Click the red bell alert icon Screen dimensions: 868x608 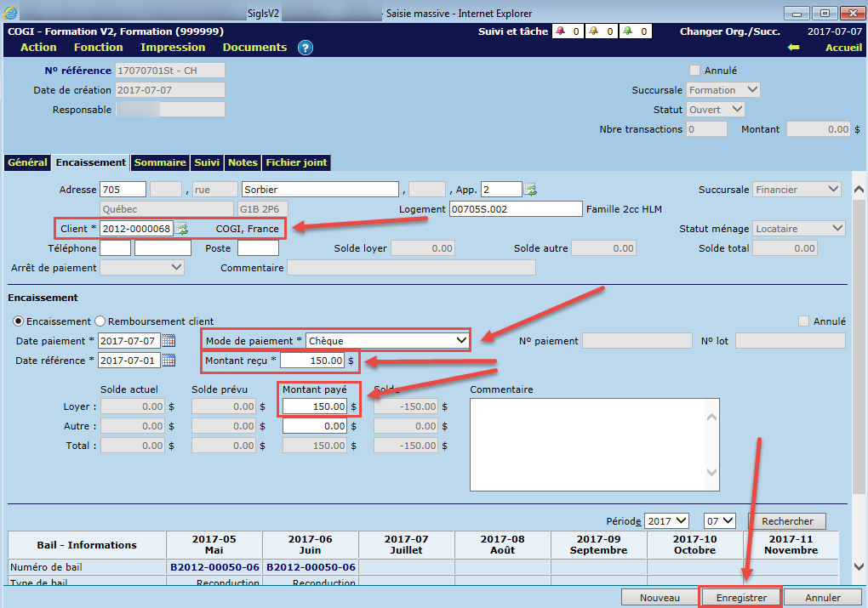click(x=562, y=31)
